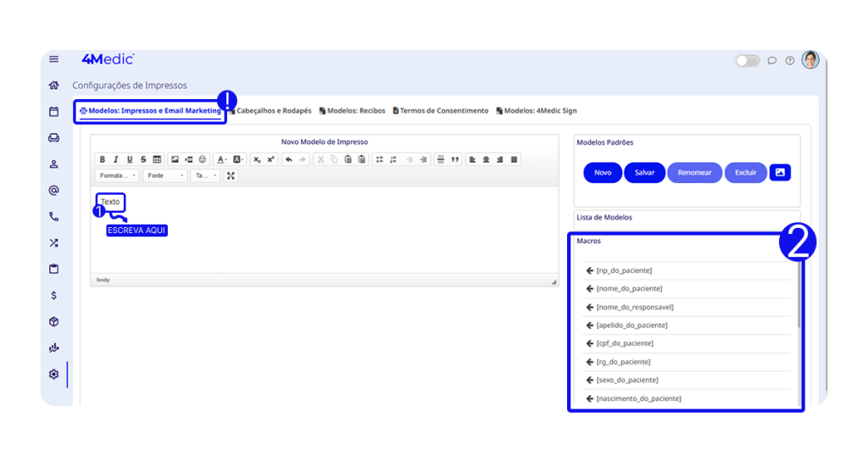Switch to the Cabeçalhos e Rodapés tab
Viewport: 868px width, 456px height.
pos(270,111)
